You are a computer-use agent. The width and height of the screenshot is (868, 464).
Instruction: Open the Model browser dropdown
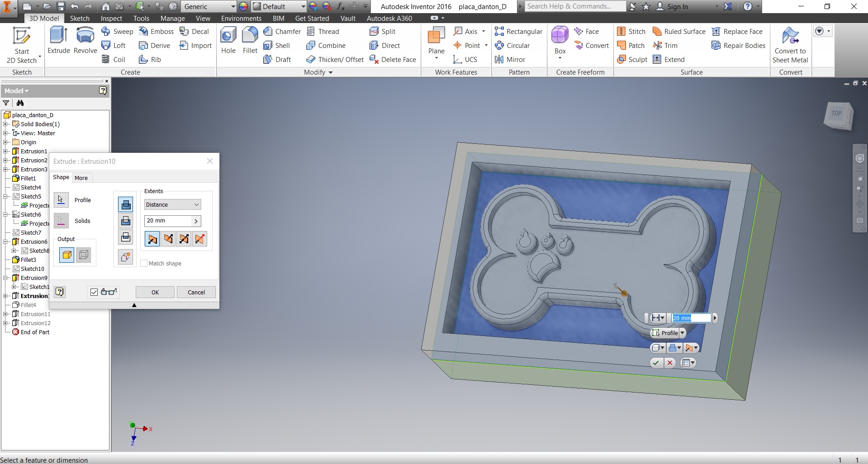click(17, 90)
